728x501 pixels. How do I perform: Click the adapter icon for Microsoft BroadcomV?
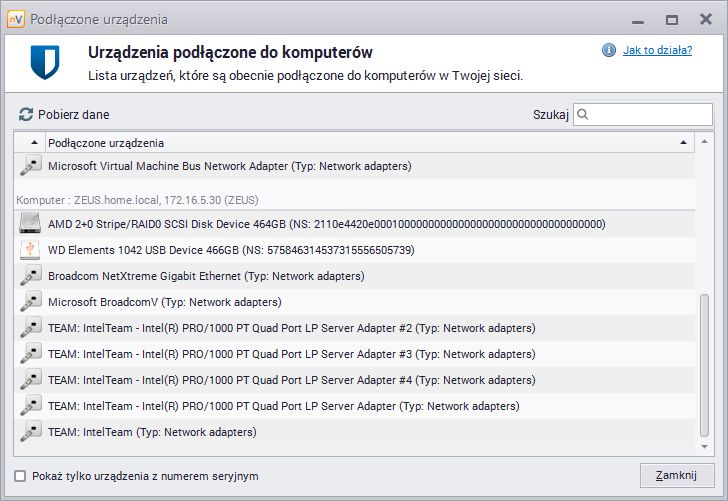tap(31, 301)
